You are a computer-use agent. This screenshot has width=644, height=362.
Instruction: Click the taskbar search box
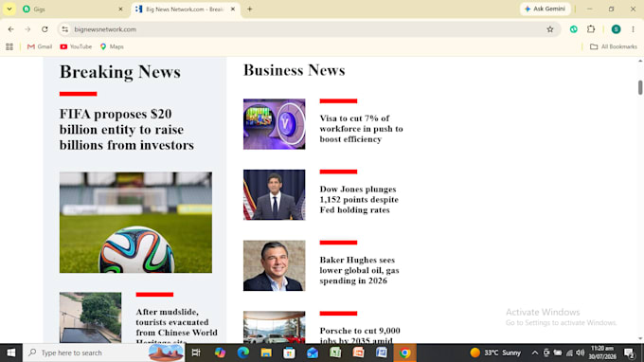tap(103, 353)
